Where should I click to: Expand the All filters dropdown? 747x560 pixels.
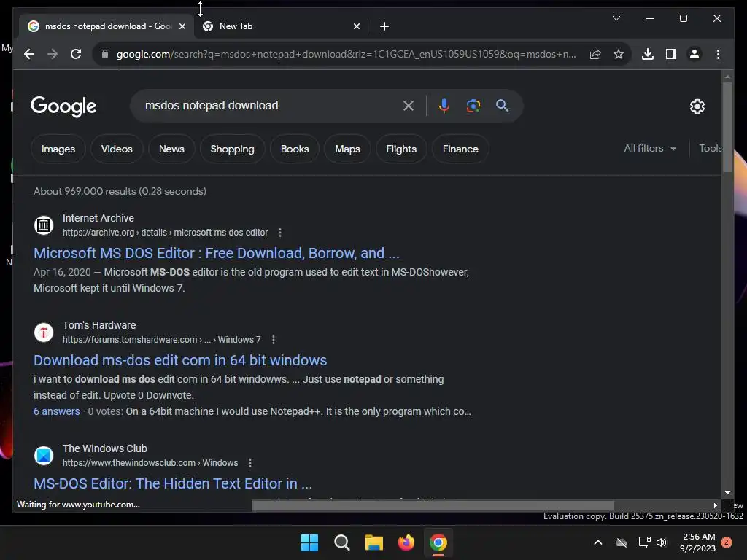pyautogui.click(x=650, y=149)
